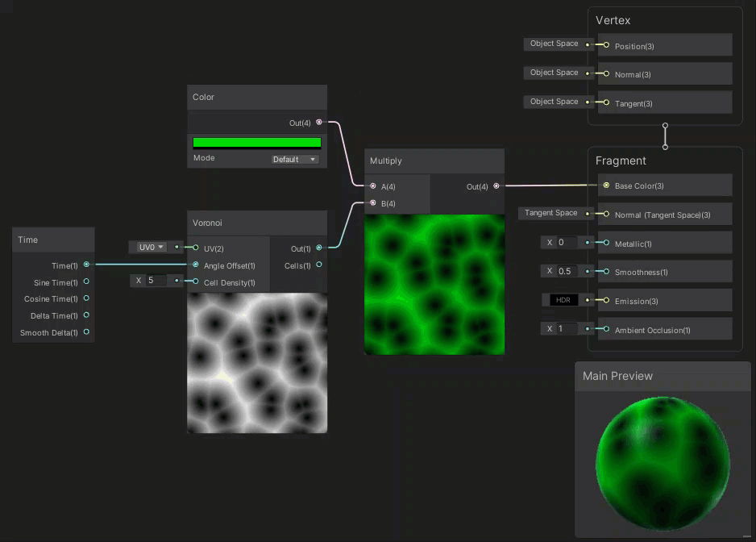Viewport: 756px width, 542px height.
Task: Open the Color node Mode dropdown
Action: [x=295, y=159]
